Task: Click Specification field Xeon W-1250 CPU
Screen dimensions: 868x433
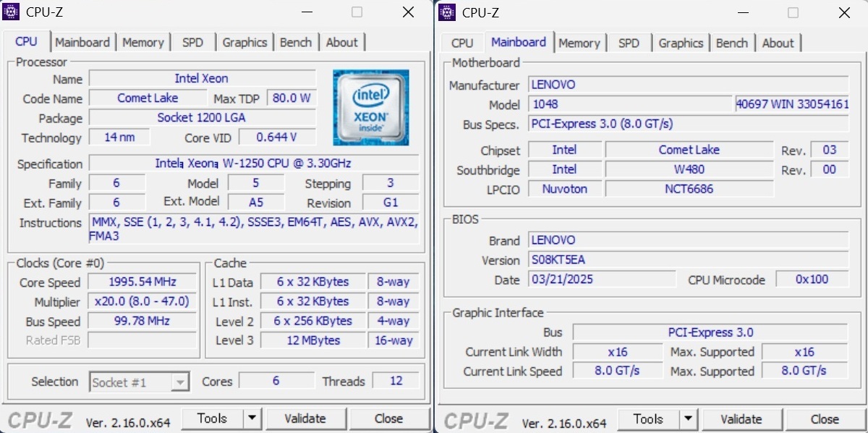Action: pos(253,163)
